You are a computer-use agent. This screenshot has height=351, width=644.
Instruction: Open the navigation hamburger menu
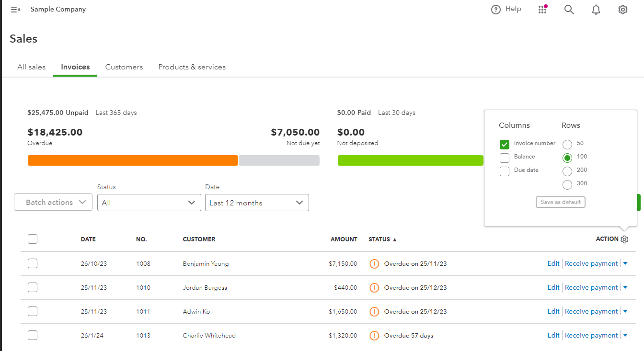14,9
